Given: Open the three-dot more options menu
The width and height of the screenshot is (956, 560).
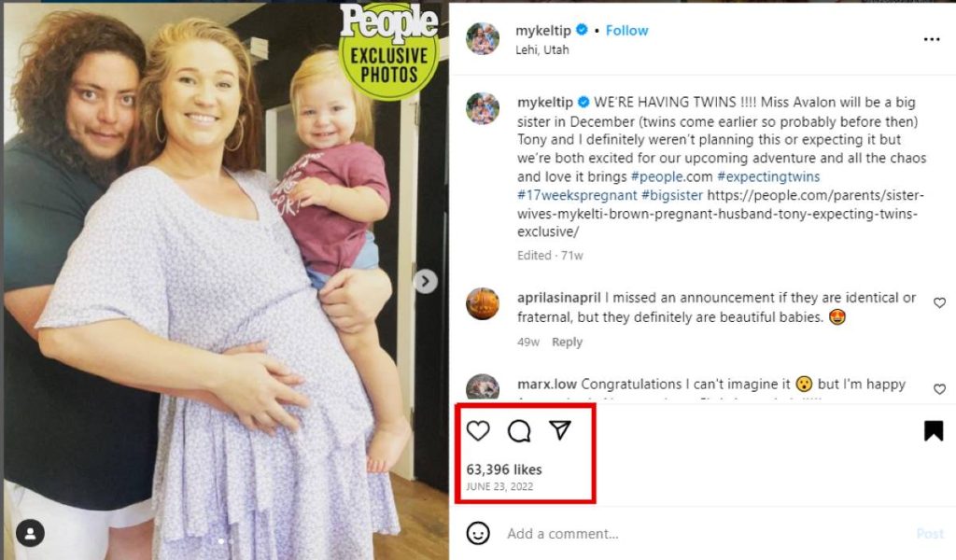Looking at the screenshot, I should tap(931, 39).
